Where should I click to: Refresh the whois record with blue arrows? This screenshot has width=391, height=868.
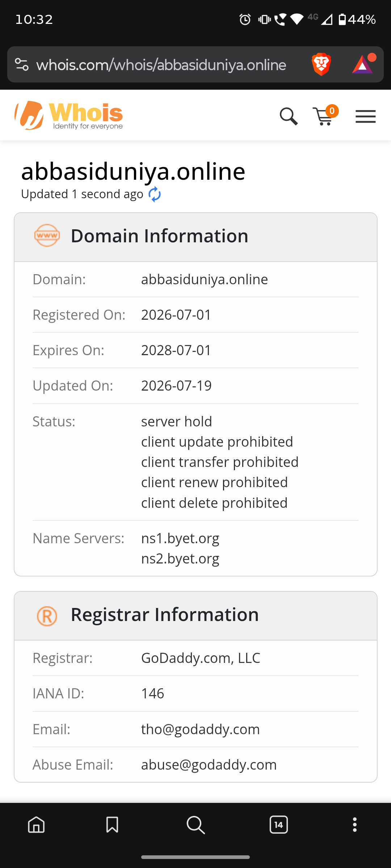tap(155, 194)
